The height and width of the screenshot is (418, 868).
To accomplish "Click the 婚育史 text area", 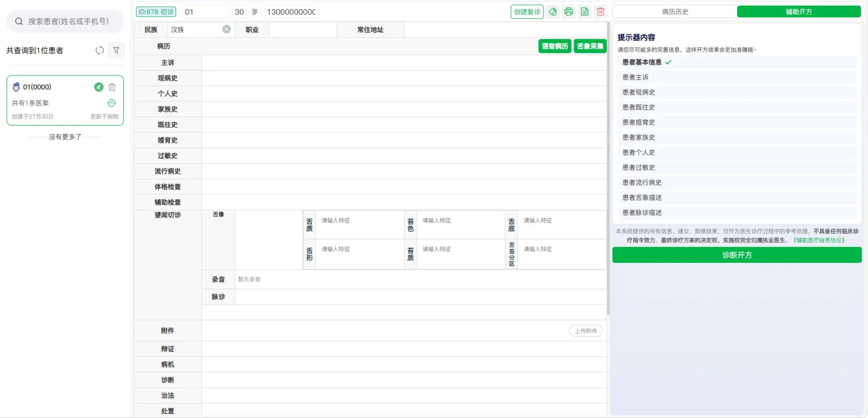I will click(x=404, y=140).
